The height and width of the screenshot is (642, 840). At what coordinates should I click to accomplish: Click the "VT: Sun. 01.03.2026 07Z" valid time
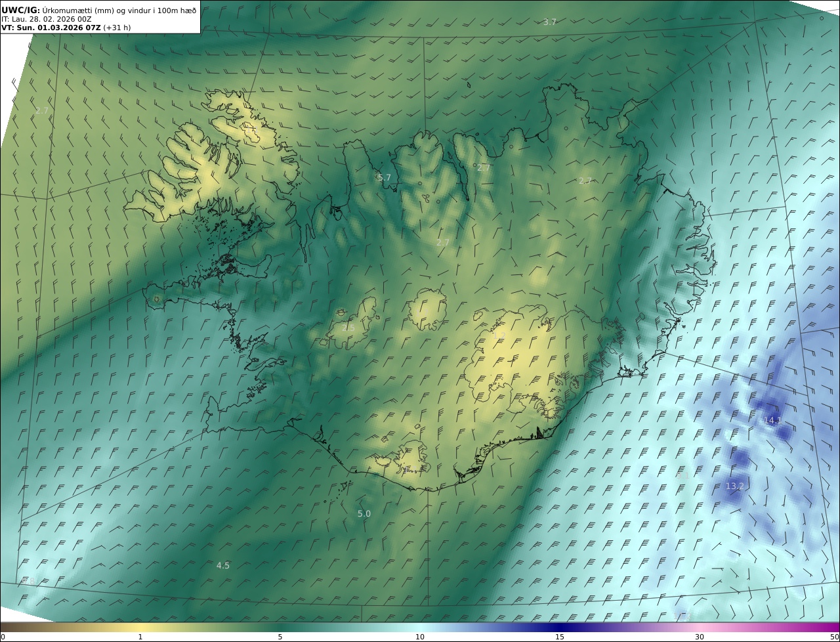[51, 28]
